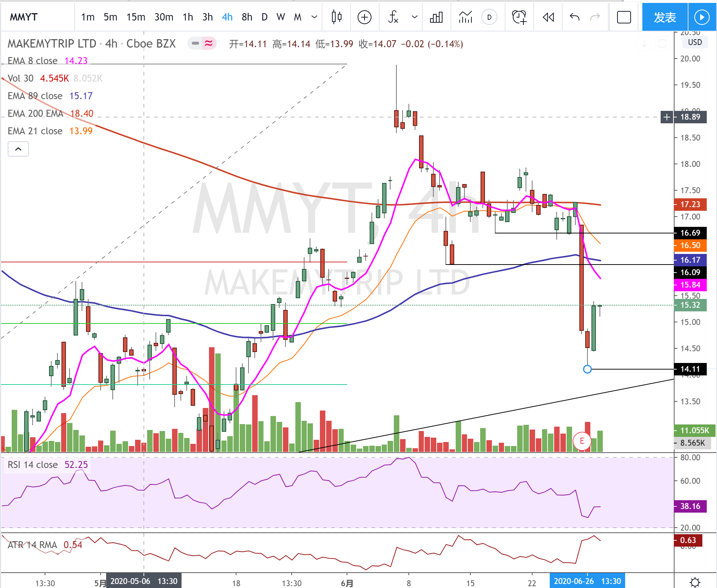This screenshot has height=588, width=717.
Task: Click the 2020-05-06 13:30 time axis label
Action: [143, 581]
